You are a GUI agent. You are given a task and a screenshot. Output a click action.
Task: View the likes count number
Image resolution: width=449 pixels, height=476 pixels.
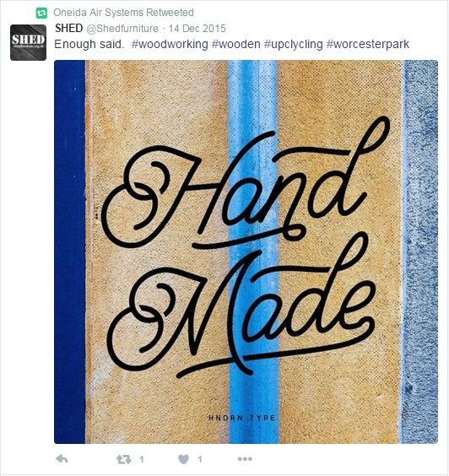[200, 459]
